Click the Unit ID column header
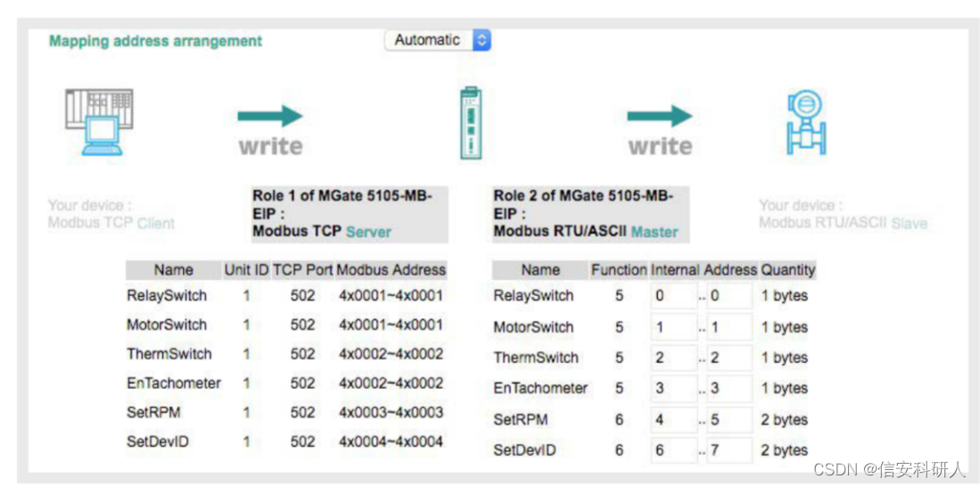The width and height of the screenshot is (980, 487). coord(247,270)
